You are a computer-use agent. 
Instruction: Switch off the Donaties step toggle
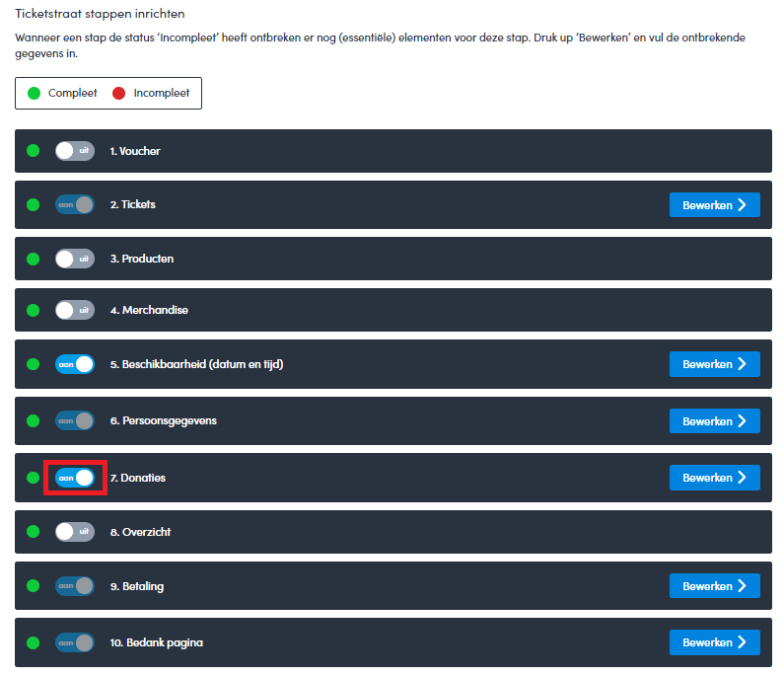pos(75,478)
